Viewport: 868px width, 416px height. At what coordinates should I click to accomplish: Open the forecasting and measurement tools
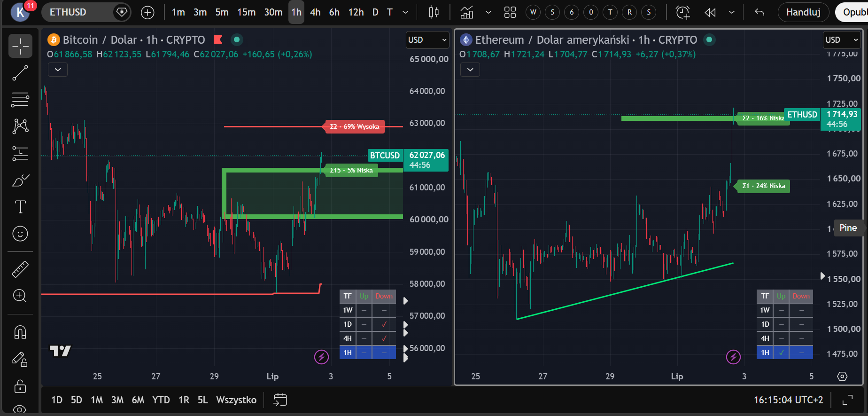pos(20,153)
